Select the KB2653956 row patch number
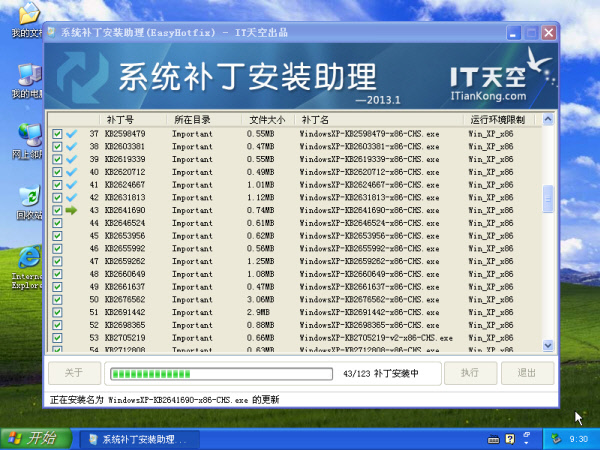 (x=125, y=236)
